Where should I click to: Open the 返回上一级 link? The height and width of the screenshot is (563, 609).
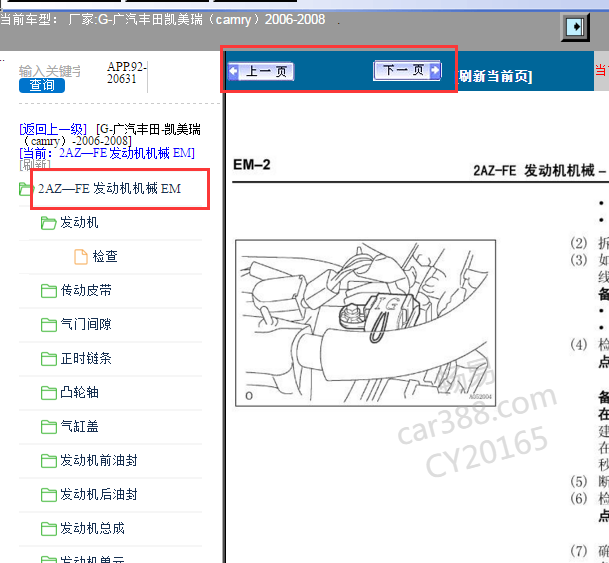(x=53, y=129)
